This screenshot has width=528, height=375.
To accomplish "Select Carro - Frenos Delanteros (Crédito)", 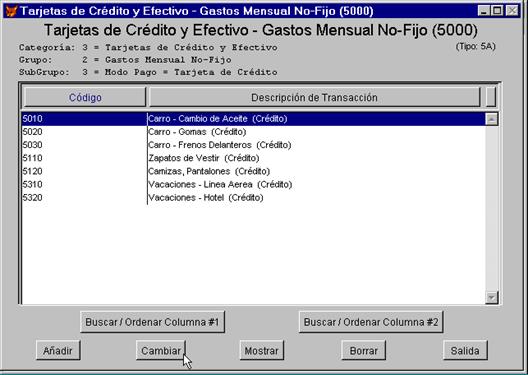I will (x=220, y=145).
